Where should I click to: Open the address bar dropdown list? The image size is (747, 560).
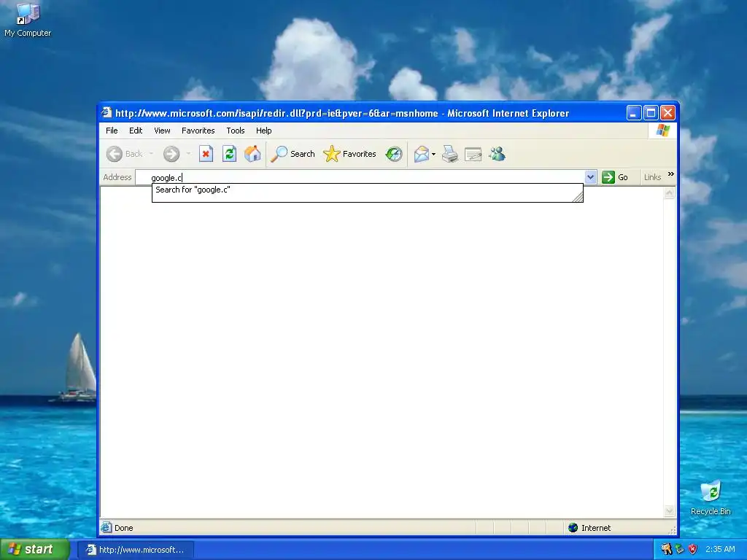coord(590,177)
